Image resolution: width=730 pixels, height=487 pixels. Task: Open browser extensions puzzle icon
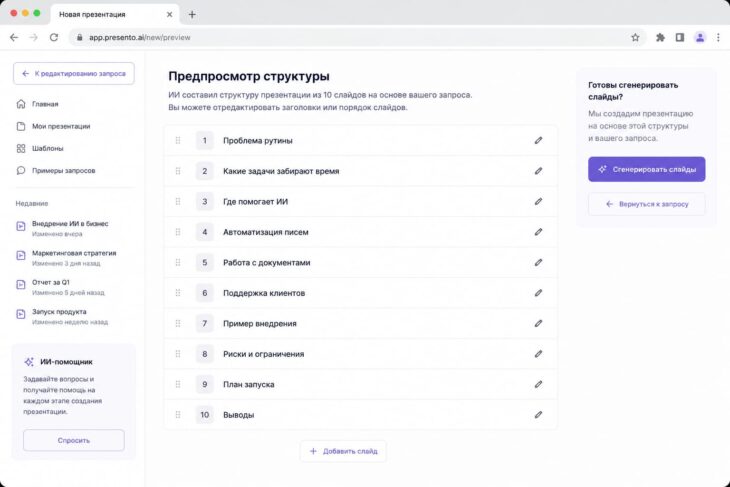(660, 37)
